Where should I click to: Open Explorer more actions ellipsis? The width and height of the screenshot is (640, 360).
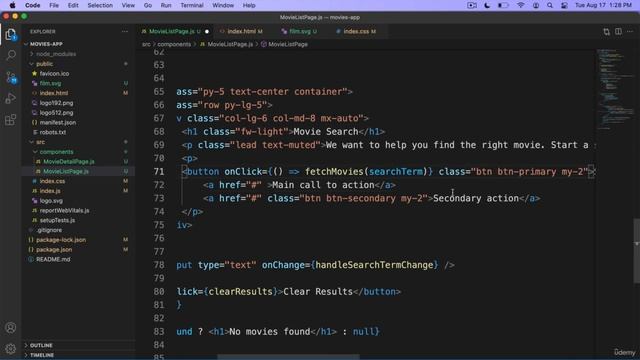click(x=124, y=31)
